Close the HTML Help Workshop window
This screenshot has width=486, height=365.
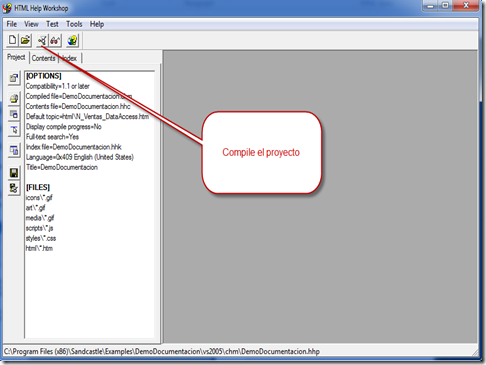coord(466,6)
